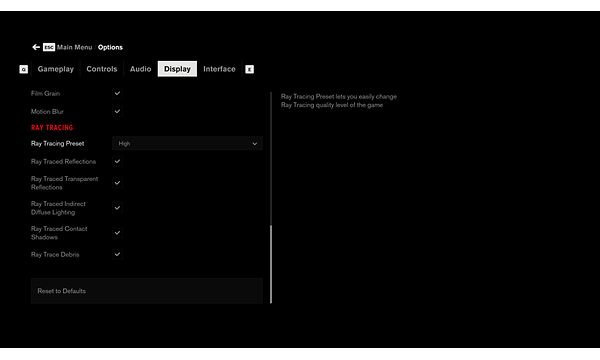Switch to the Controls tab
This screenshot has width=600, height=360.
[102, 69]
